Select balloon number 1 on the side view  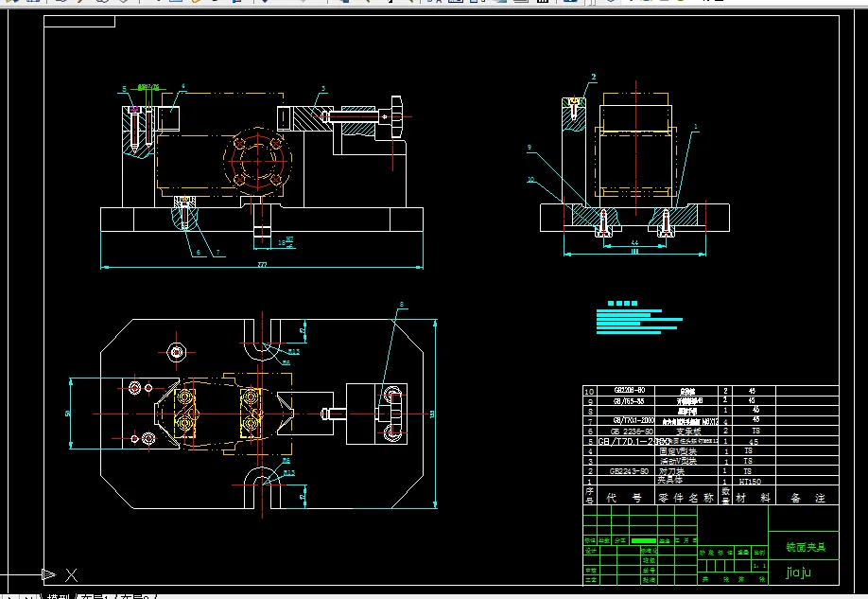[696, 127]
